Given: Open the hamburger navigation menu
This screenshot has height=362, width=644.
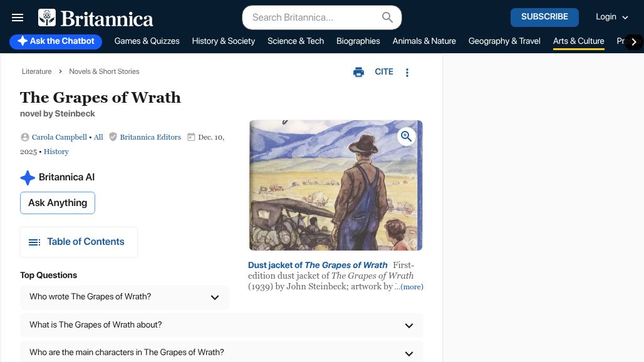Looking at the screenshot, I should click(18, 17).
